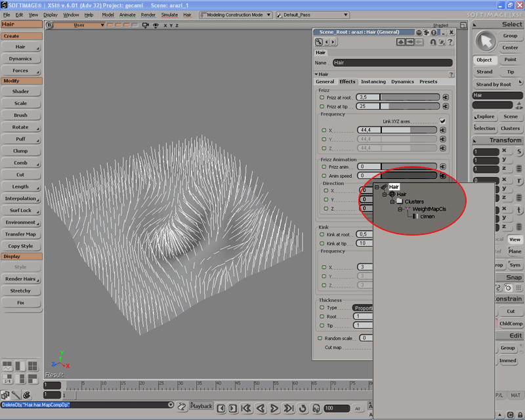This screenshot has height=420, width=525.
Task: Collapse the WeightMapCls tree node
Action: point(400,209)
